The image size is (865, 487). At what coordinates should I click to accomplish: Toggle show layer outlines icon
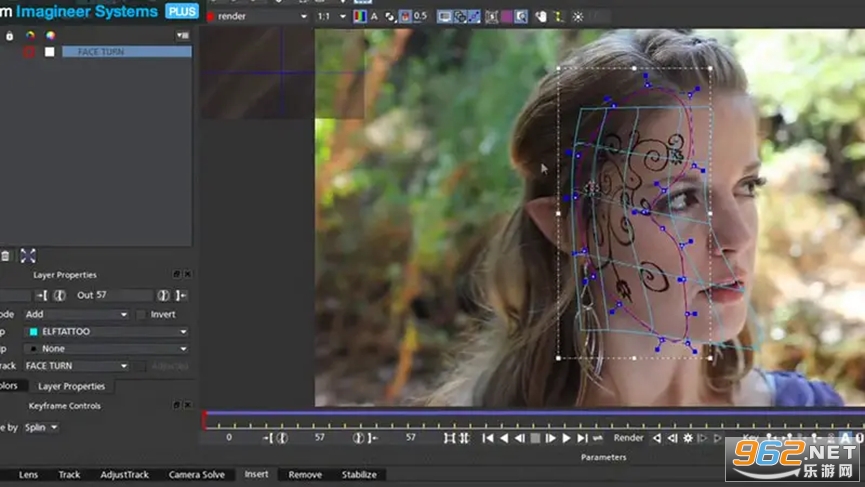pyautogui.click(x=460, y=17)
